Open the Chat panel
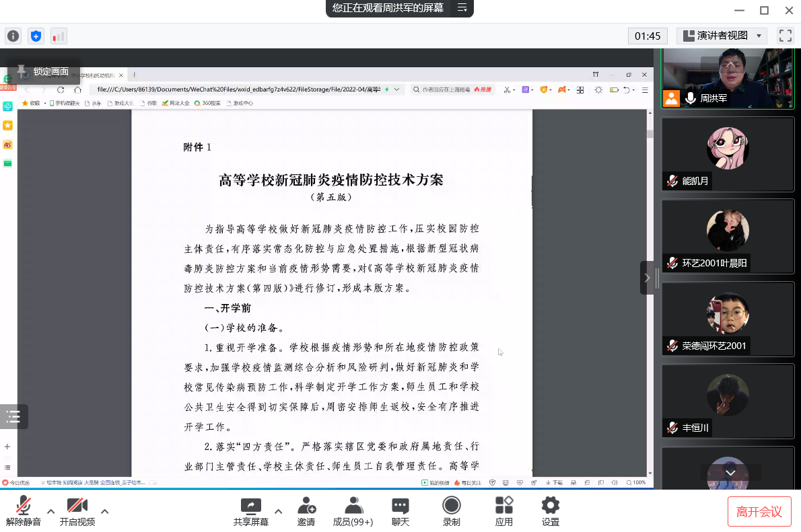Viewport: 801px width, 532px height. [x=401, y=511]
